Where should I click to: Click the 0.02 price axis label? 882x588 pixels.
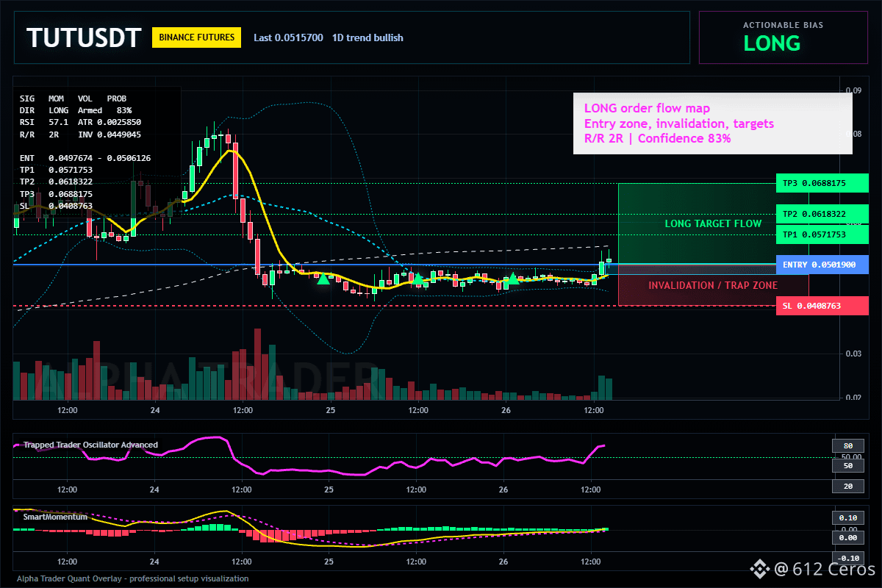tap(853, 398)
